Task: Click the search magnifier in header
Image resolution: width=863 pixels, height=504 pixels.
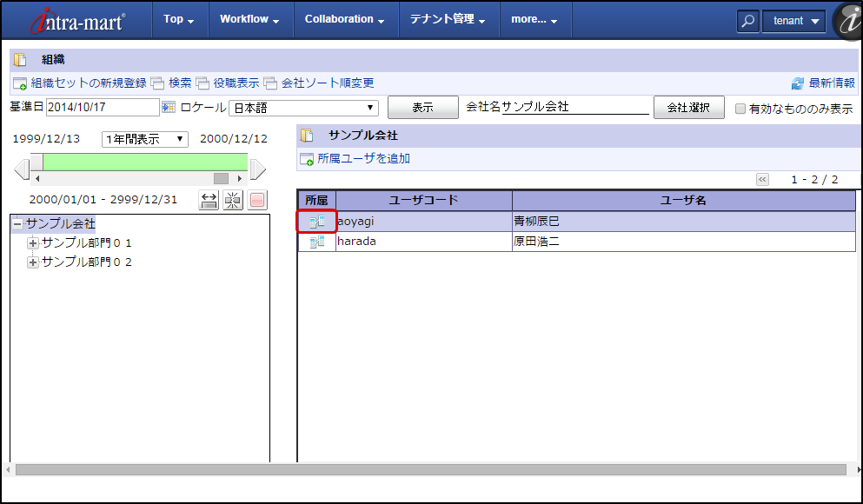Action: [x=747, y=21]
